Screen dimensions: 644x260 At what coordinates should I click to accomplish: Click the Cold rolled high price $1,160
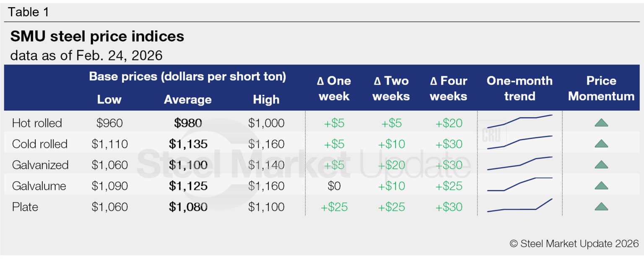(266, 144)
